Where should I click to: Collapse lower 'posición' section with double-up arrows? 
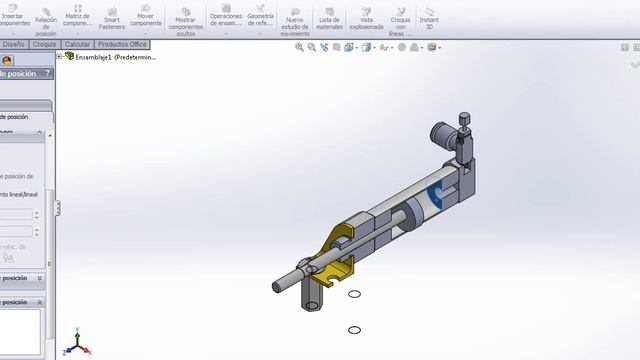point(40,302)
